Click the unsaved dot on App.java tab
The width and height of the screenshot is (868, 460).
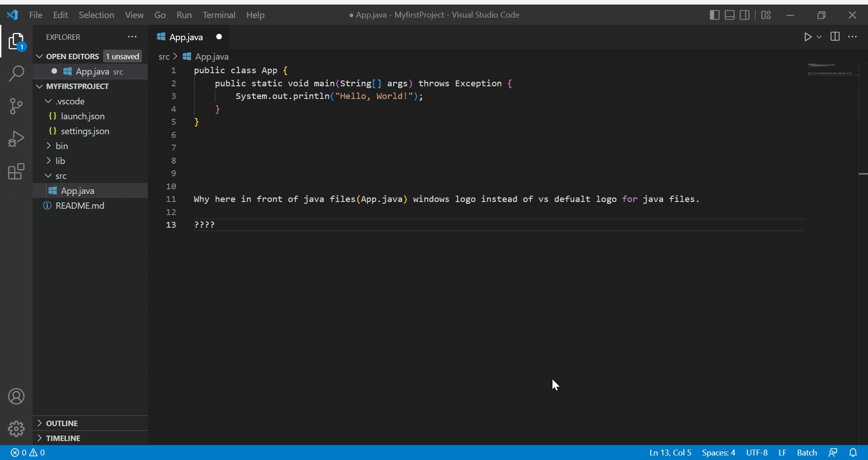click(x=219, y=37)
